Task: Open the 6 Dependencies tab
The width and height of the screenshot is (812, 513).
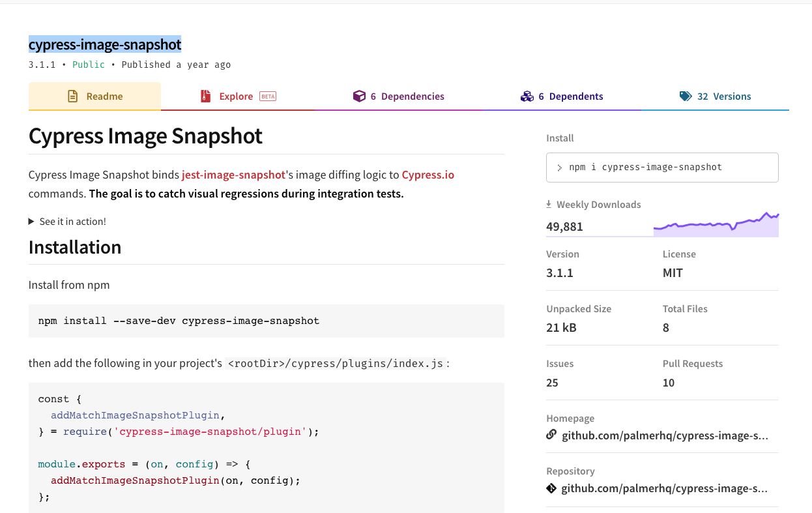Action: point(399,96)
